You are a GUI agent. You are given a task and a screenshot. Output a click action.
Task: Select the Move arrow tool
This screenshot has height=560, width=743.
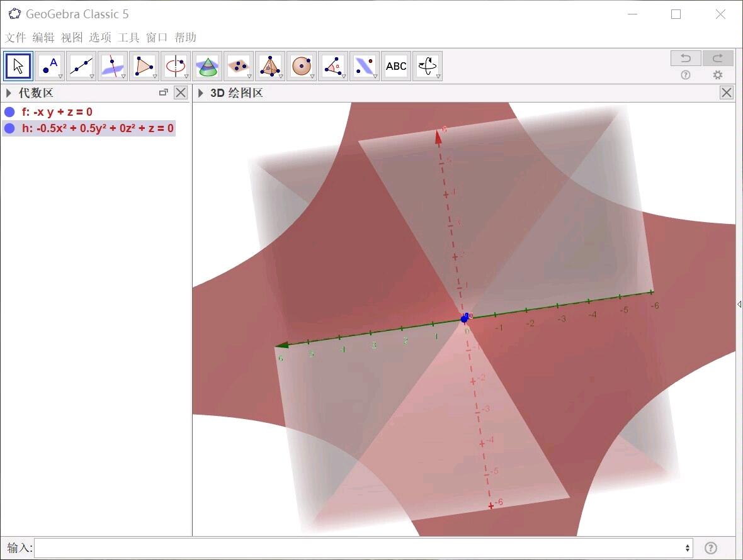[18, 66]
